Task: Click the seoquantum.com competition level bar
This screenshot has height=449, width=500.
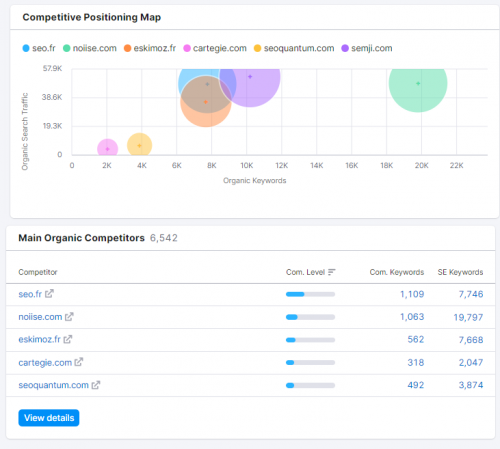Action: (x=310, y=385)
